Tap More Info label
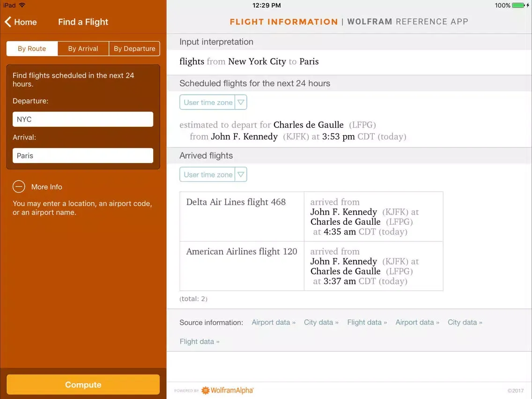Viewport: 532px width, 399px height. [47, 187]
